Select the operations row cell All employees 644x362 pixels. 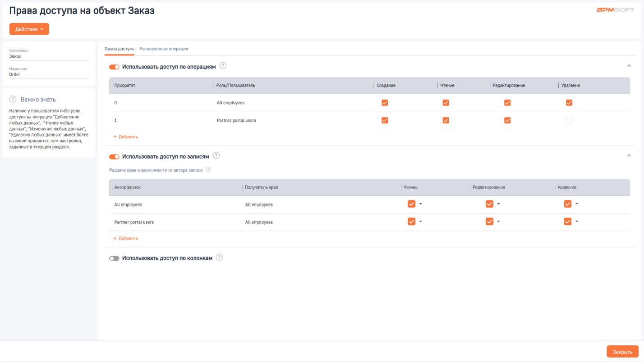(230, 103)
